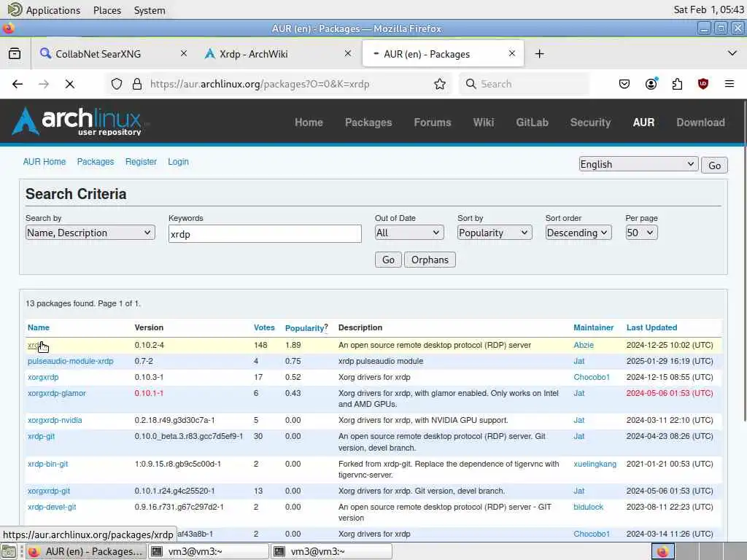Open maintainer Abzie's profile link

584,345
